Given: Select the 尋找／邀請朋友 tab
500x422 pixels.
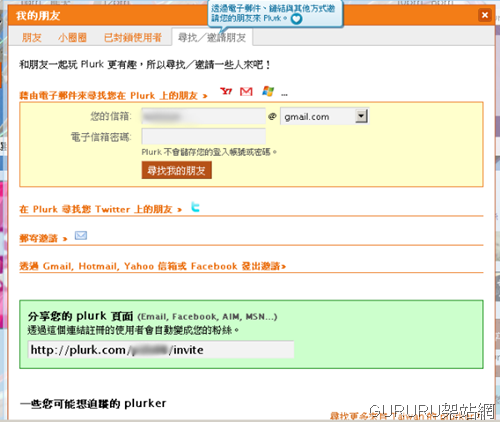Looking at the screenshot, I should coord(212,37).
